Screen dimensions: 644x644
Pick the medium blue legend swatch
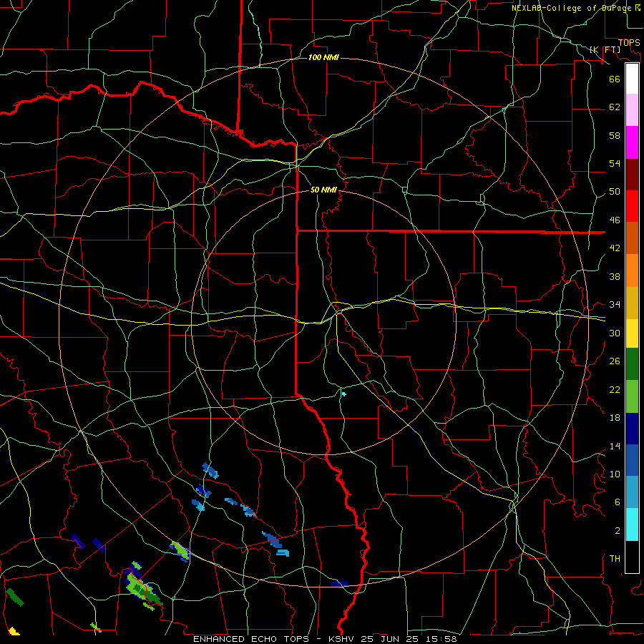point(632,460)
